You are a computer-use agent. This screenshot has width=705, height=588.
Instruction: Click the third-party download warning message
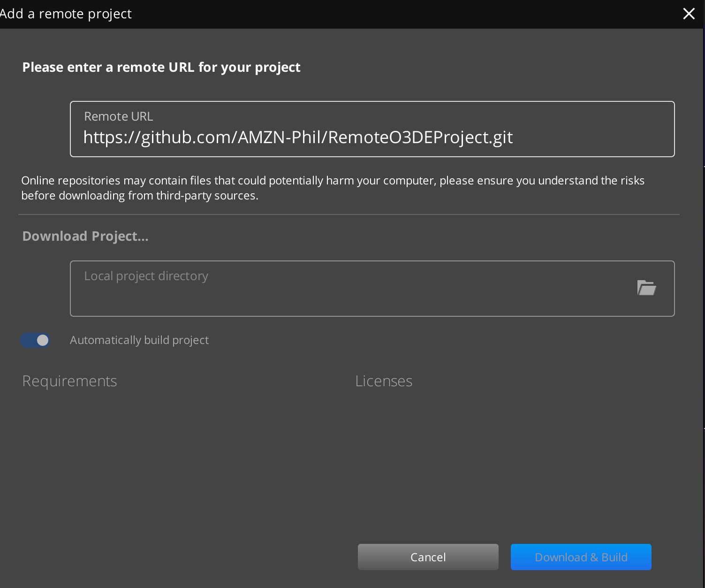pos(332,187)
